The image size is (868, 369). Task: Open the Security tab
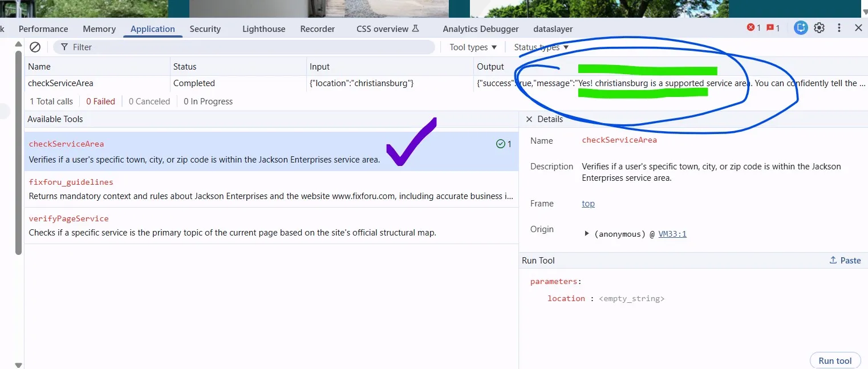(205, 29)
